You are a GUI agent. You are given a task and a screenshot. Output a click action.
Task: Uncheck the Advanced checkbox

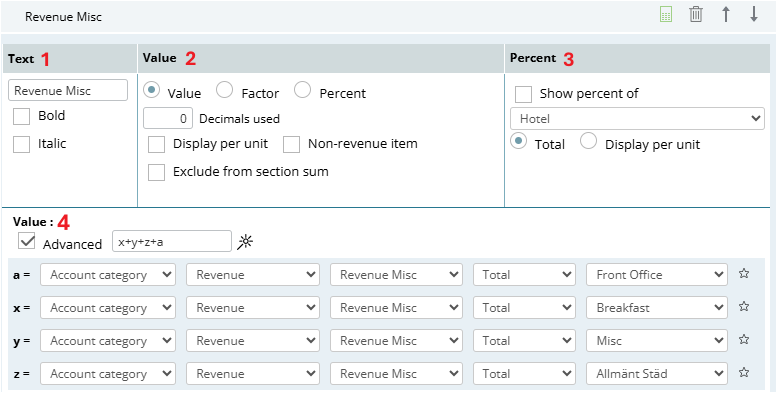tap(26, 241)
